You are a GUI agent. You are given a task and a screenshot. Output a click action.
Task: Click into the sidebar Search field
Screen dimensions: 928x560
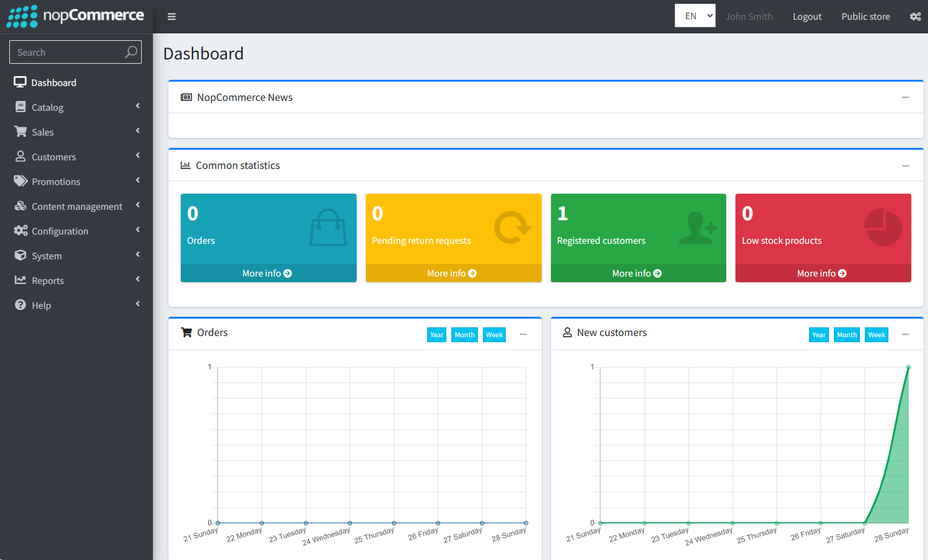point(68,52)
